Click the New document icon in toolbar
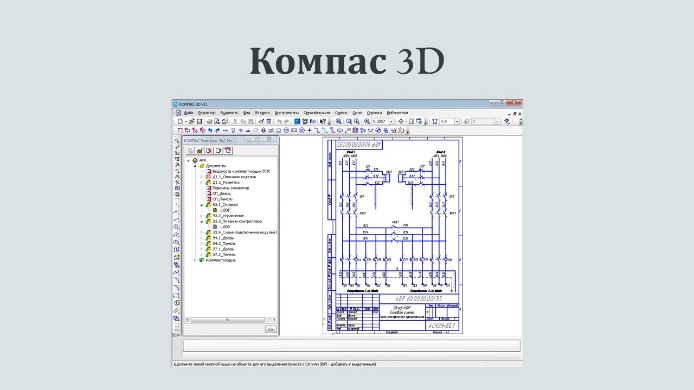Image resolution: width=694 pixels, height=390 pixels. pyautogui.click(x=180, y=121)
